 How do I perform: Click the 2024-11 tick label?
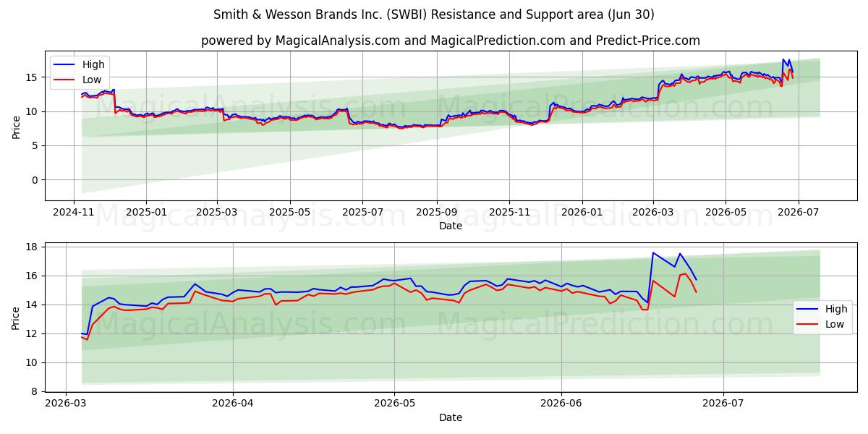point(74,212)
